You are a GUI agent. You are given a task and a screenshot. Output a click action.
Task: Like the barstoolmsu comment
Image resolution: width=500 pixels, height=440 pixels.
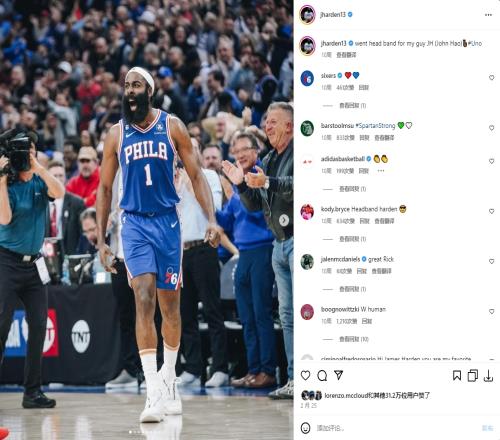(x=491, y=128)
